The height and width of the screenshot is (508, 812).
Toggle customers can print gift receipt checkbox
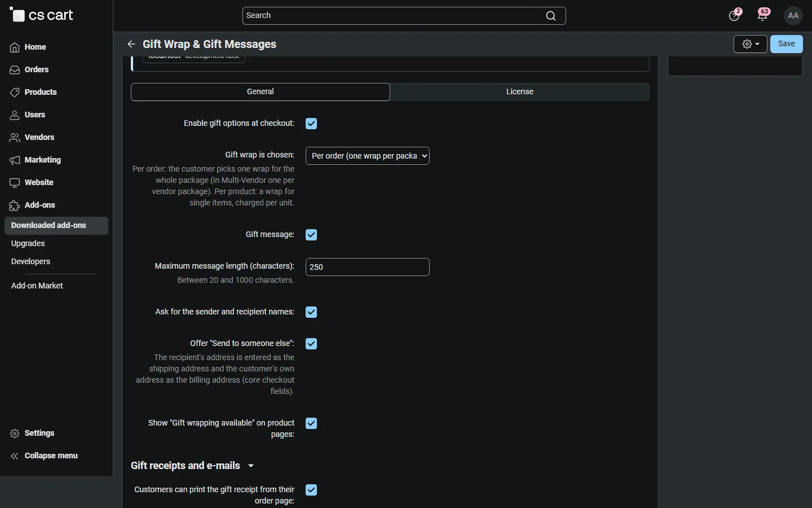tap(312, 490)
